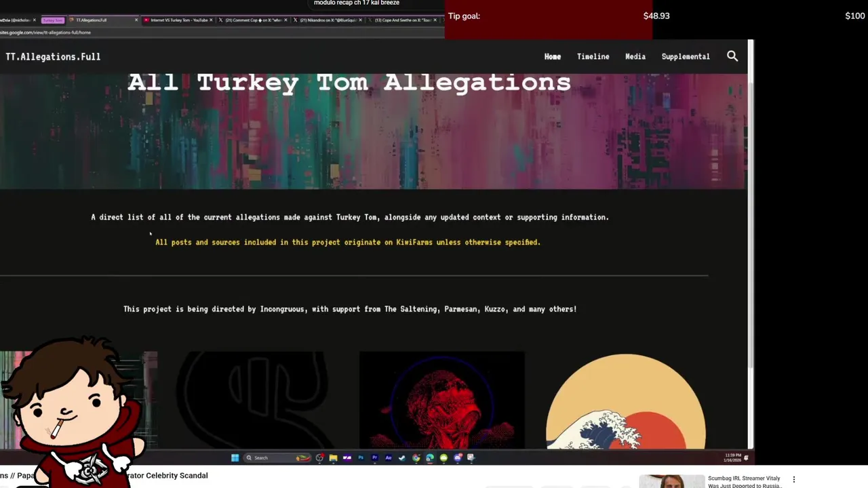This screenshot has width=868, height=488.
Task: Open File Explorer folder icon in taskbar
Action: 333,458
